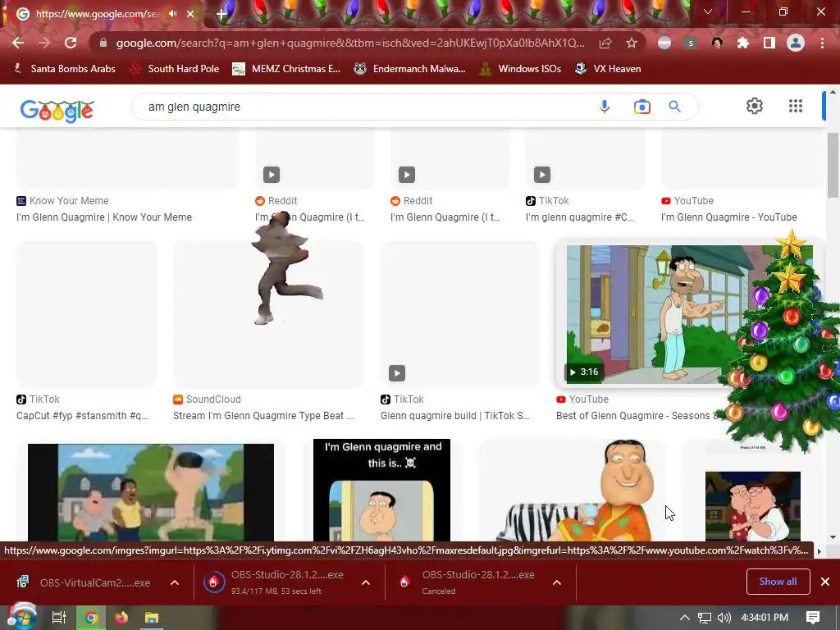Click the extension icon labeled S
Image resolution: width=840 pixels, height=630 pixels.
point(691,43)
